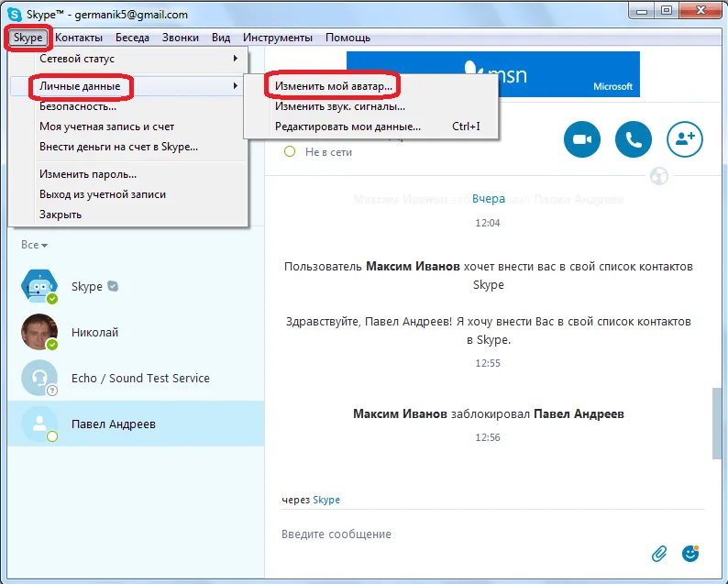
Task: Open the Звонки menu
Action: coord(180,38)
